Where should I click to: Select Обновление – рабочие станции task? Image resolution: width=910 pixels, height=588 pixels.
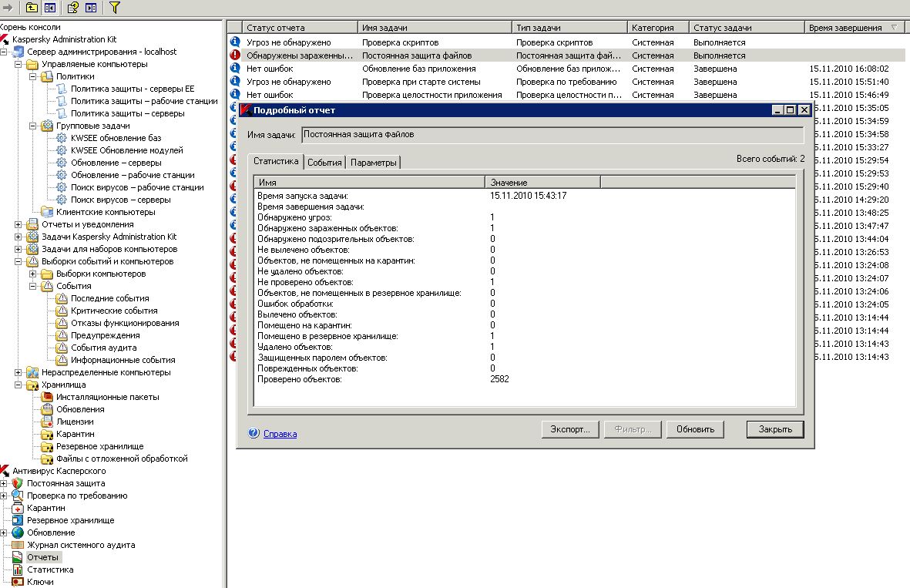coord(133,175)
